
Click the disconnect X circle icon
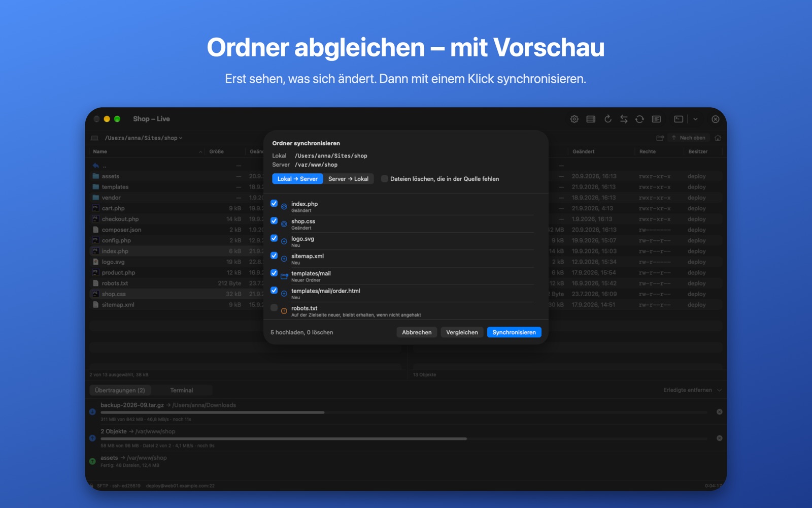[x=715, y=119]
